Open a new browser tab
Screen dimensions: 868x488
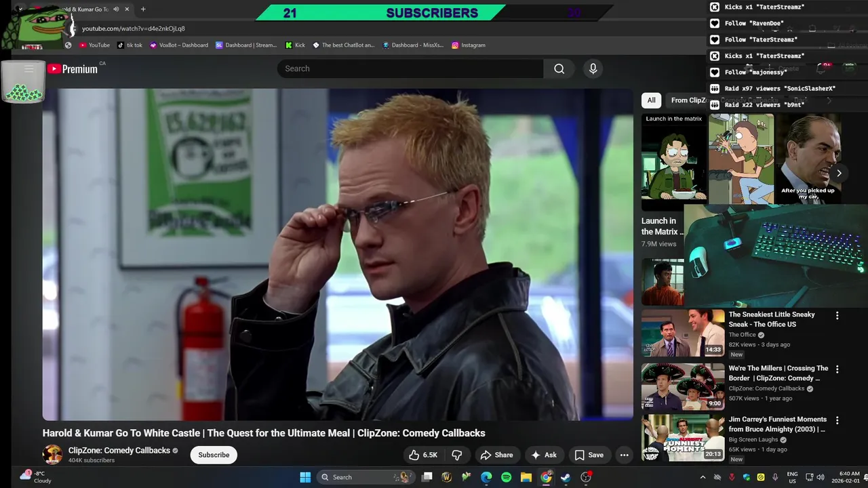click(143, 9)
